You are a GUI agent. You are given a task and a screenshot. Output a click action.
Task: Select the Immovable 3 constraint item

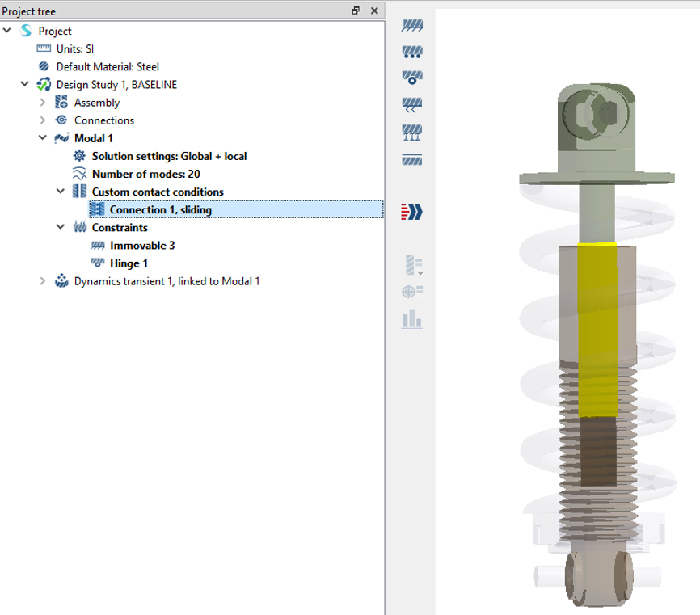point(142,245)
